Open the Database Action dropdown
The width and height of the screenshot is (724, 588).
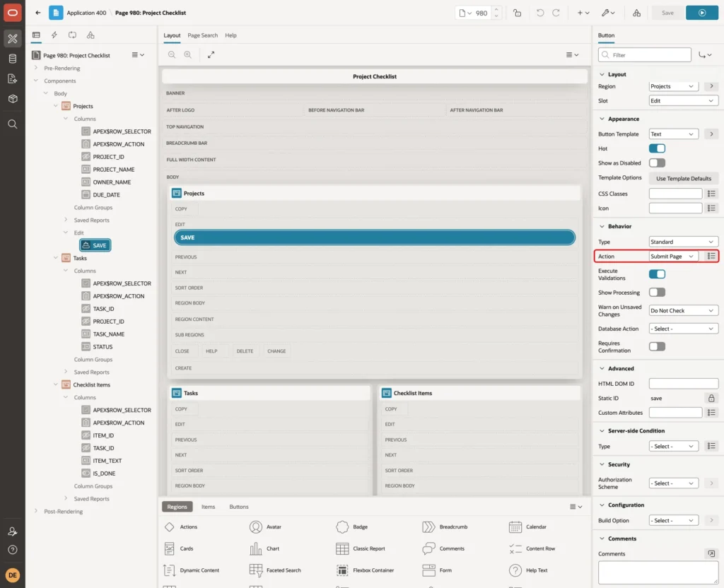click(x=684, y=329)
